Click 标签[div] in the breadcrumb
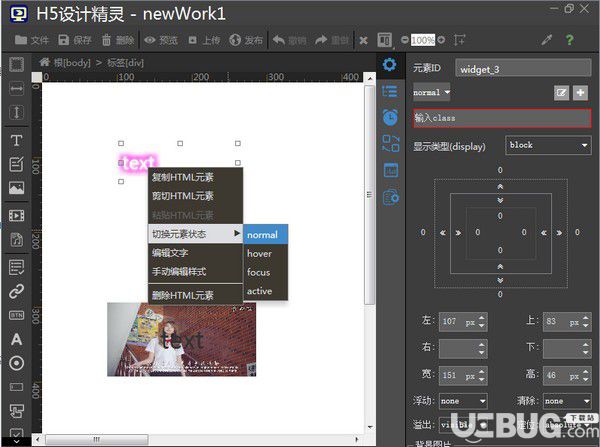This screenshot has width=600, height=447. tap(125, 63)
